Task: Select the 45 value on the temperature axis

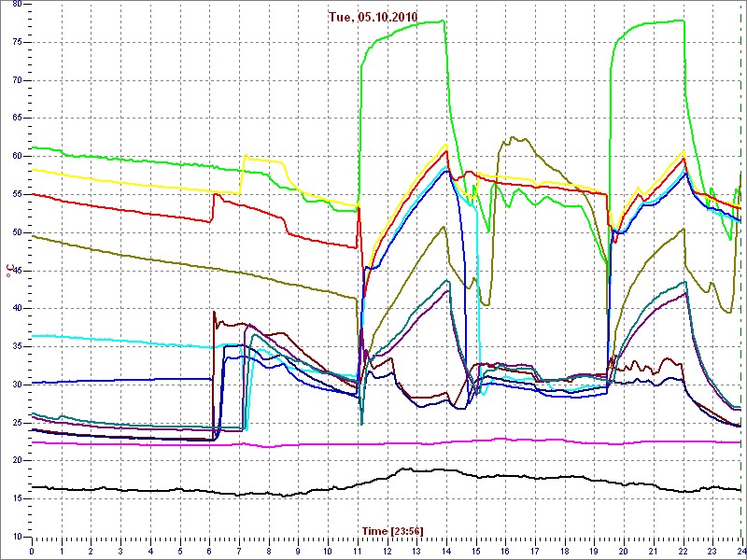Action: (x=17, y=271)
